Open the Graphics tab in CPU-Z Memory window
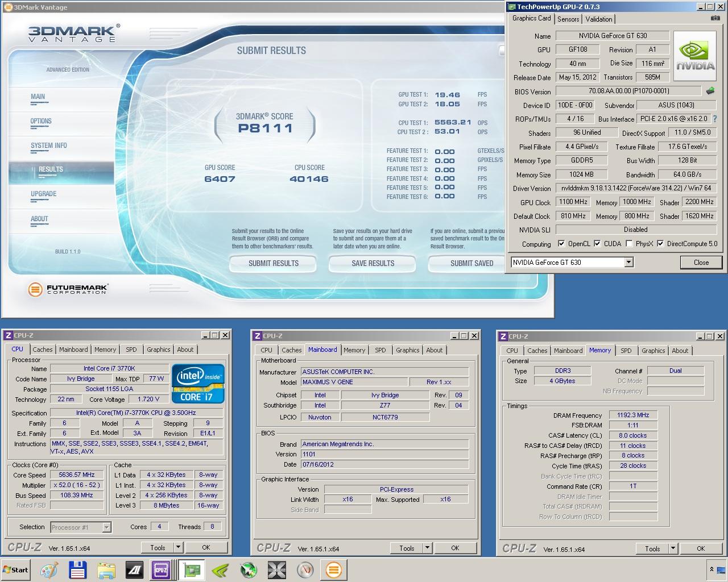Viewport: 728px width, 582px height. click(x=653, y=351)
